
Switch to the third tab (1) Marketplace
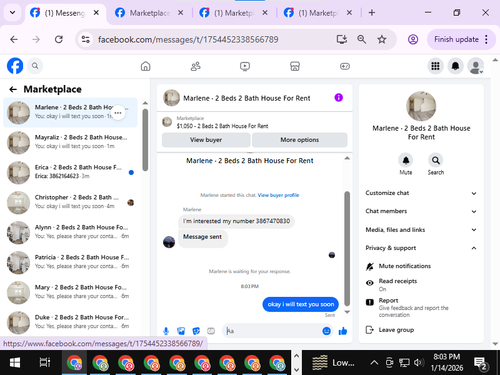(233, 13)
